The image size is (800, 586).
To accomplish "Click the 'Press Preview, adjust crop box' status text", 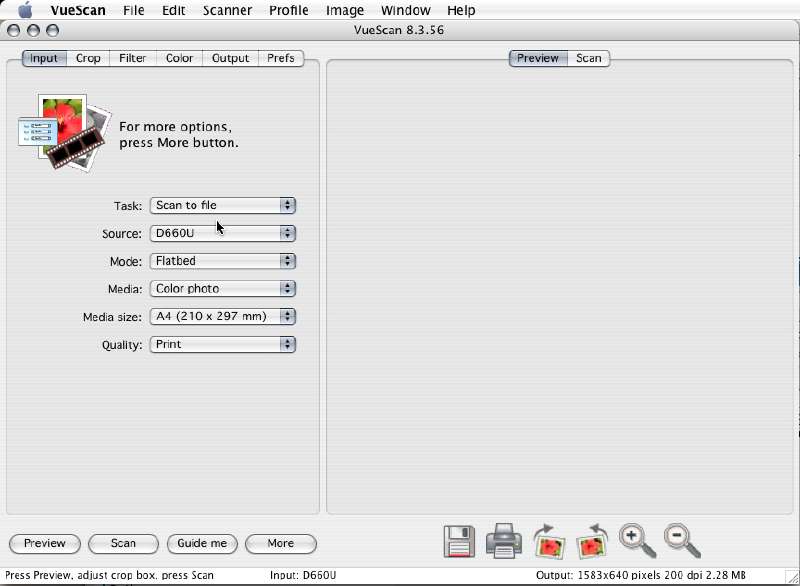I will pos(109,575).
